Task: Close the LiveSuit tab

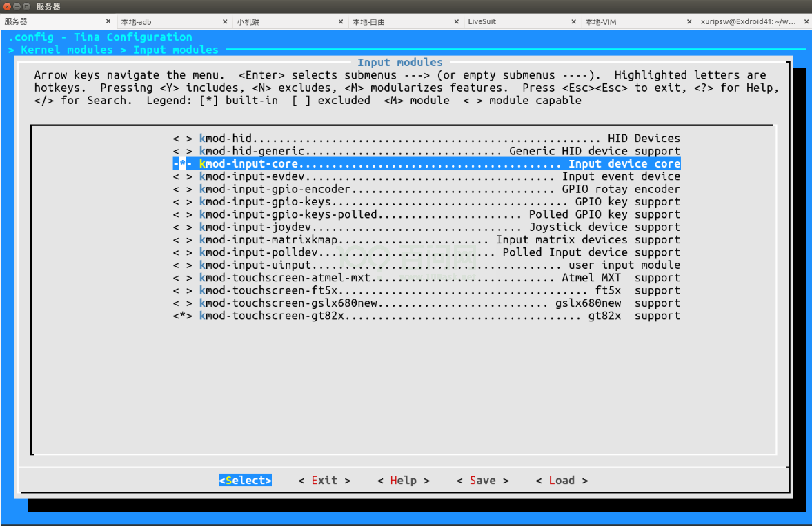Action: coord(573,22)
